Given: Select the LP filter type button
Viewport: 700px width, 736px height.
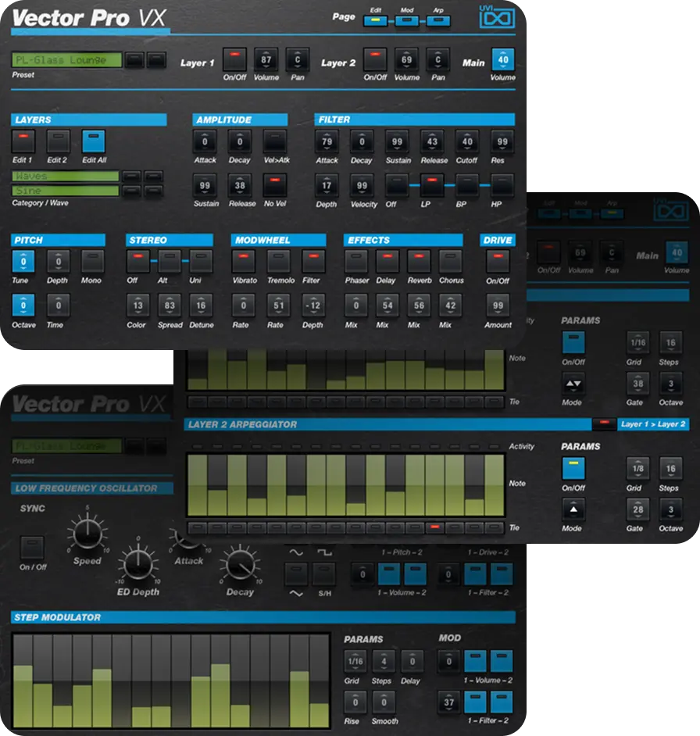Looking at the screenshot, I should pyautogui.click(x=432, y=185).
